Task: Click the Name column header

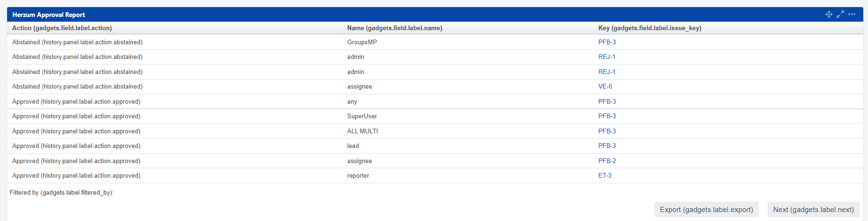Action: click(x=394, y=28)
